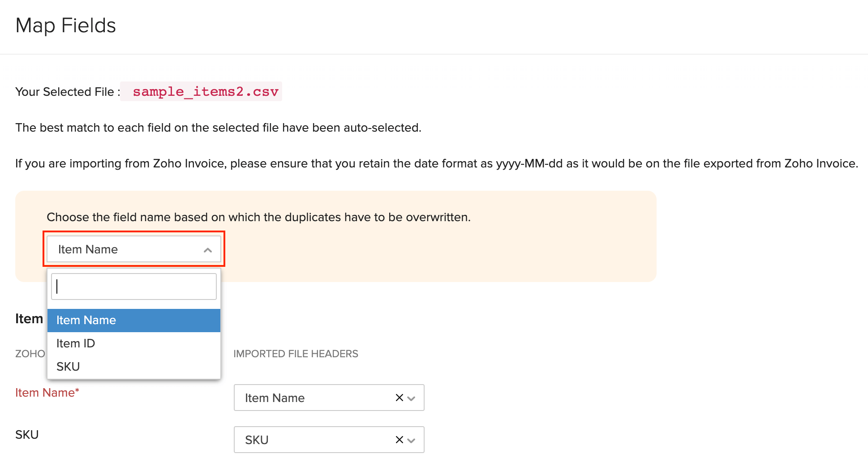Open the Item Name imported header select box
The width and height of the screenshot is (868, 462).
[314, 398]
